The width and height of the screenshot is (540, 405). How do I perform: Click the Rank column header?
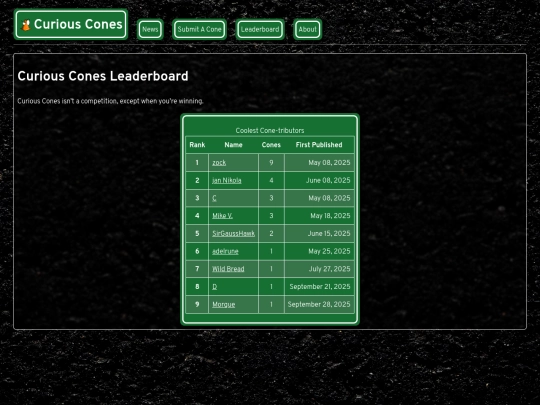click(x=197, y=145)
